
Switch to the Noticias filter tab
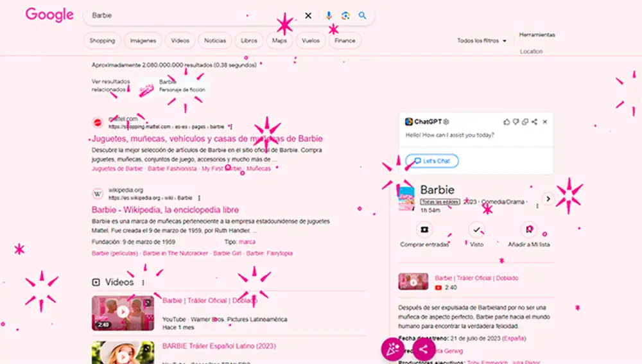pos(215,40)
